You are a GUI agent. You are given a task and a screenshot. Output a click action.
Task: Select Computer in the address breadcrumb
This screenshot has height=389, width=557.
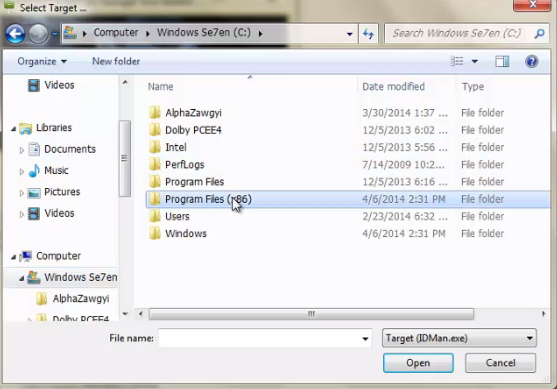(116, 32)
